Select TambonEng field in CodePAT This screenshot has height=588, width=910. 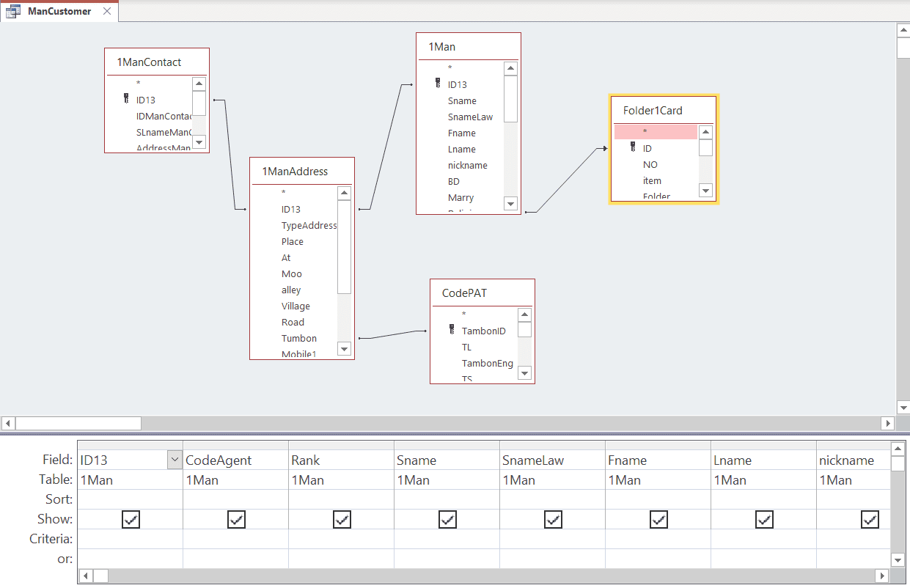pos(487,363)
